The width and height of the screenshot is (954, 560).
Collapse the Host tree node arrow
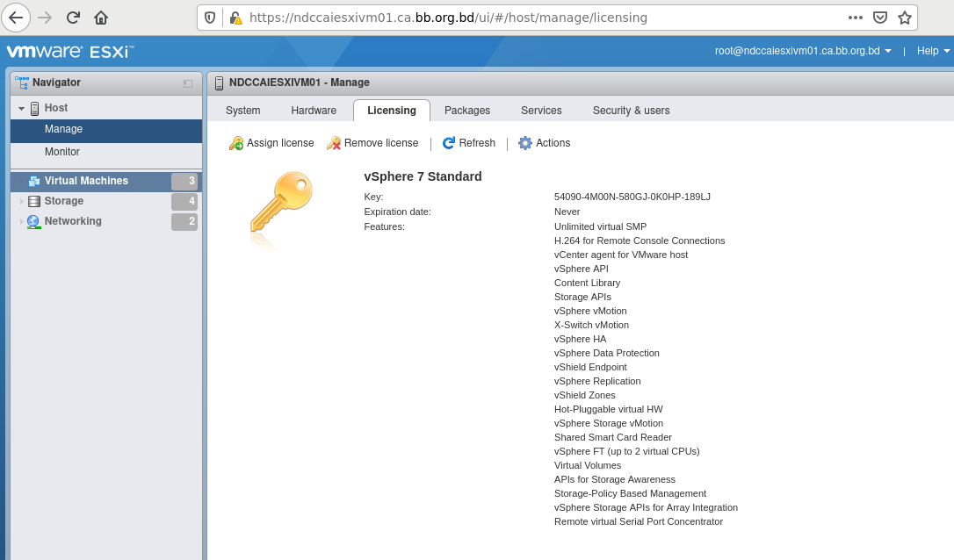pyautogui.click(x=21, y=108)
